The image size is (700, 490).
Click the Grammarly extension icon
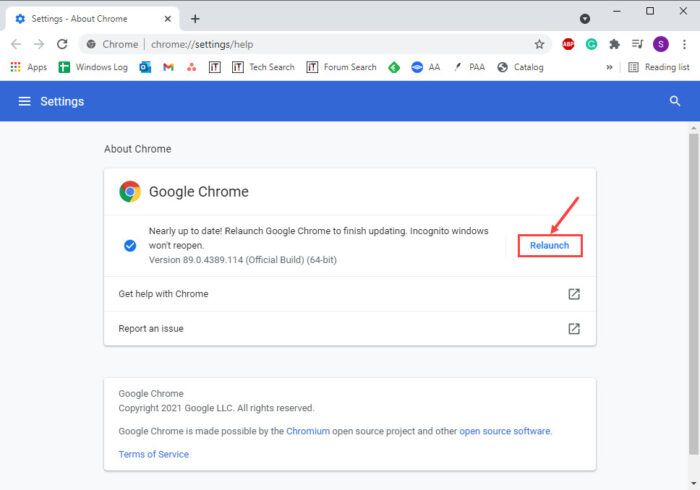tap(591, 44)
